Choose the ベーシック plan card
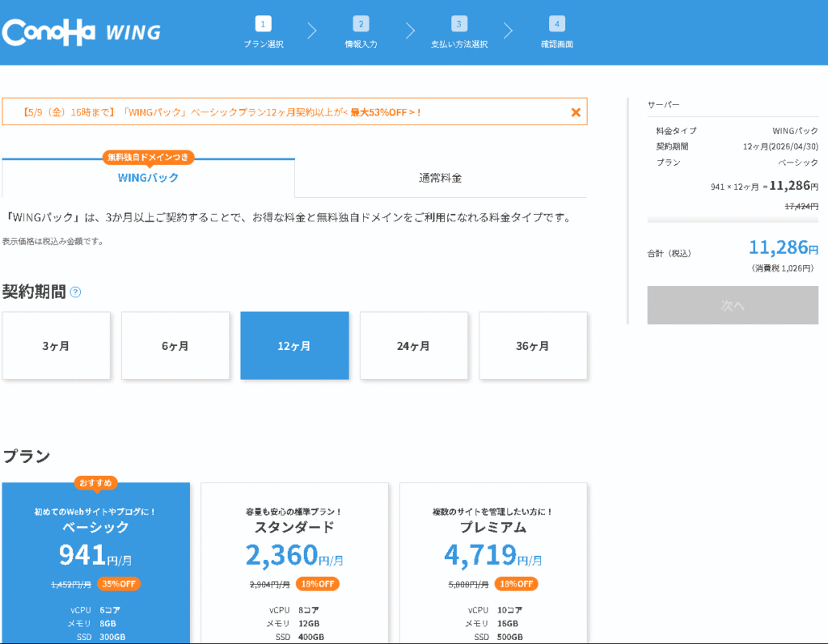This screenshot has height=644, width=828. click(95, 562)
